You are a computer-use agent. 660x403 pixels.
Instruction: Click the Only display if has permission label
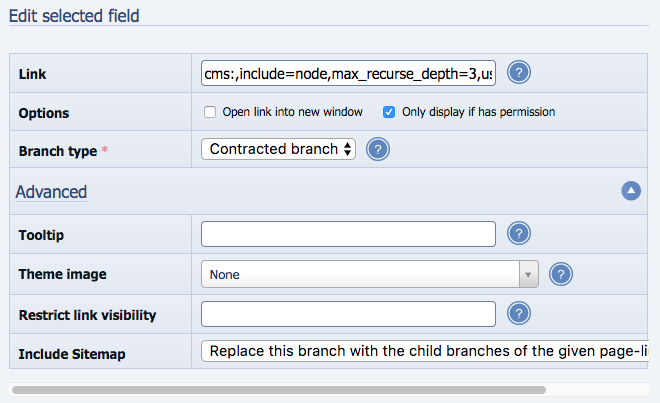478,112
